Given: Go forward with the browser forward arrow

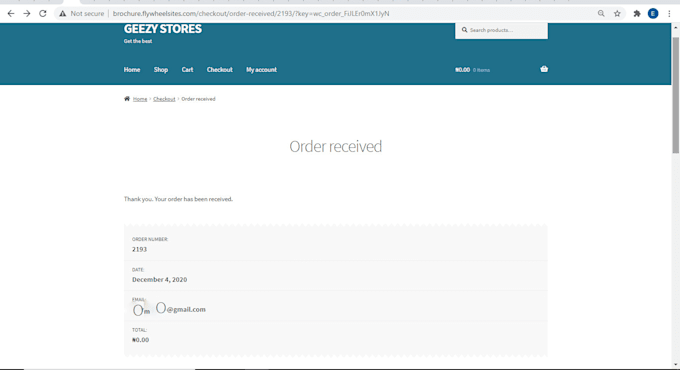Looking at the screenshot, I should [x=27, y=13].
